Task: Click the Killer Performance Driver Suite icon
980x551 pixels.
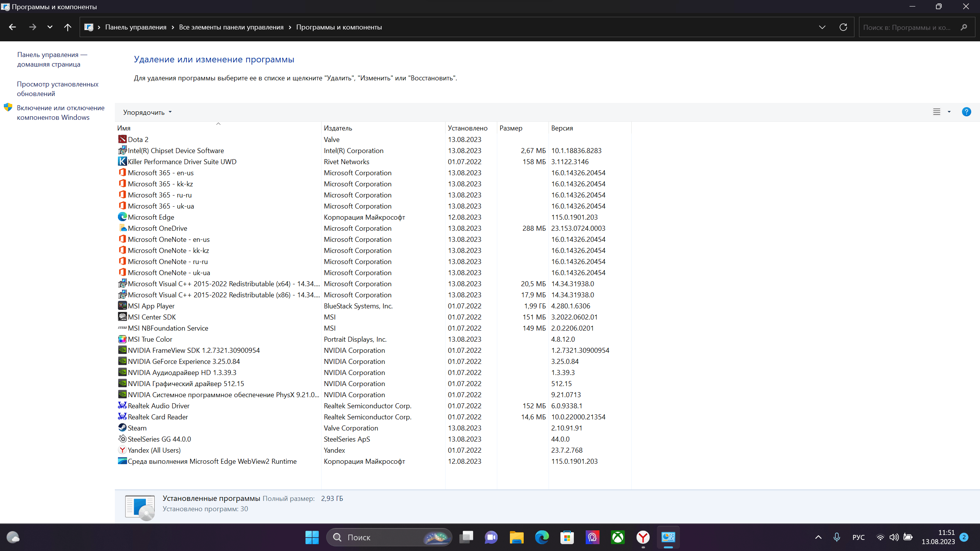Action: (x=122, y=161)
